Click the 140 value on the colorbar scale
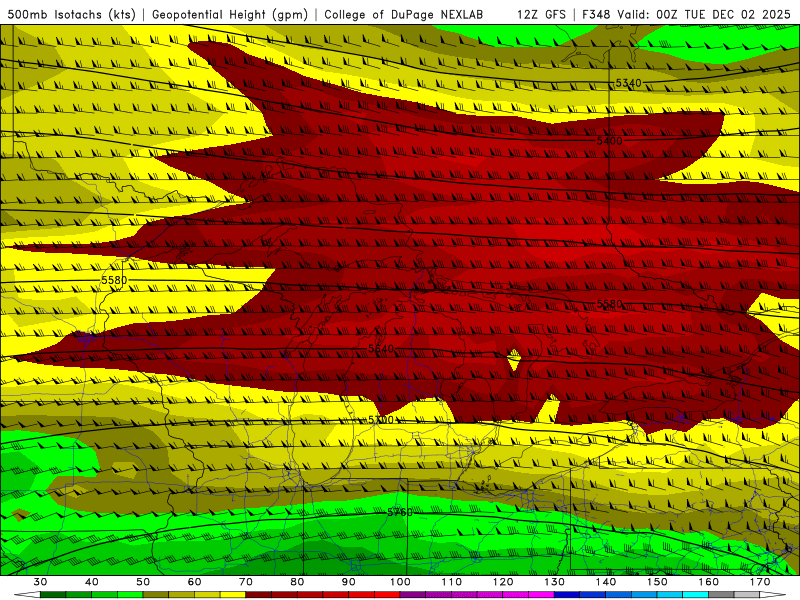 606,582
